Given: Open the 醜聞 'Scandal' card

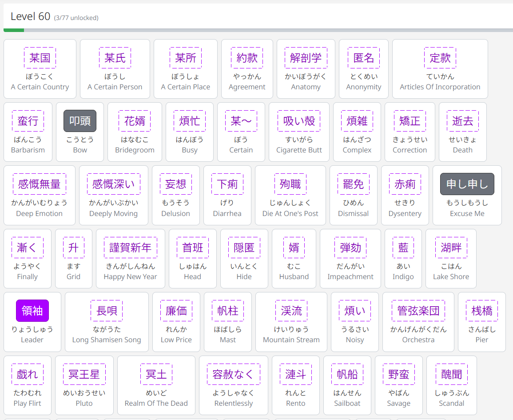Looking at the screenshot, I should [452, 385].
